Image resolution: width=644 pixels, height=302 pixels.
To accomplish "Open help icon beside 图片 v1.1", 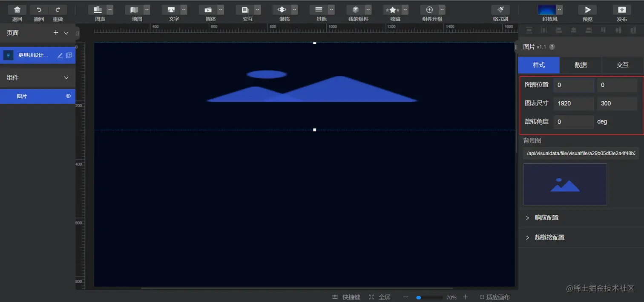I will (x=552, y=47).
